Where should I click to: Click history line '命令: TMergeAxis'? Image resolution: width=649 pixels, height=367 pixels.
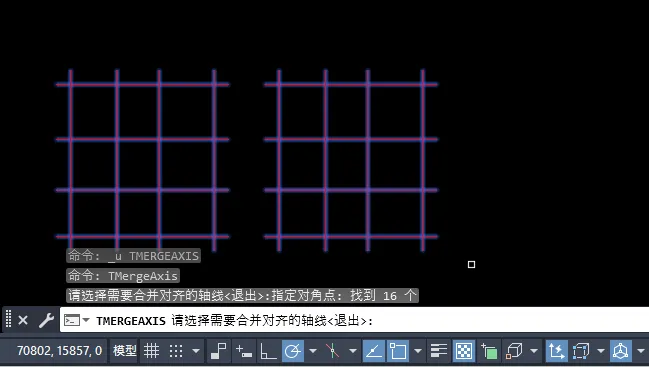pyautogui.click(x=123, y=276)
